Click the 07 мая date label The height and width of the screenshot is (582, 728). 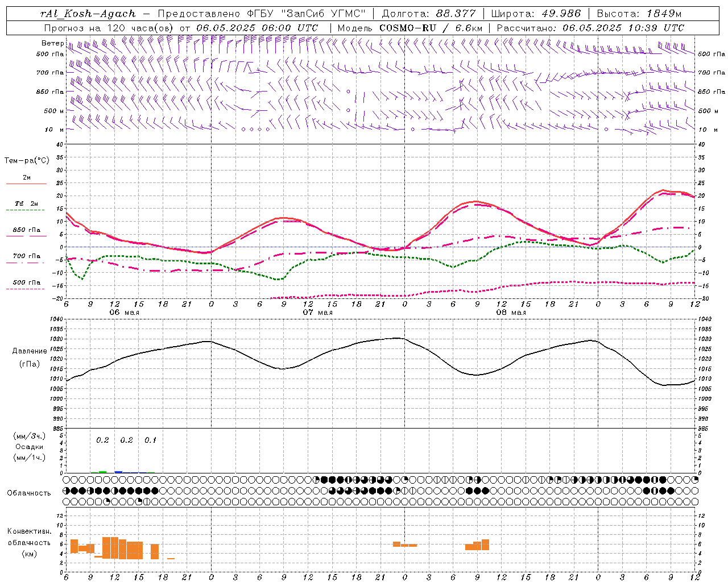317,313
